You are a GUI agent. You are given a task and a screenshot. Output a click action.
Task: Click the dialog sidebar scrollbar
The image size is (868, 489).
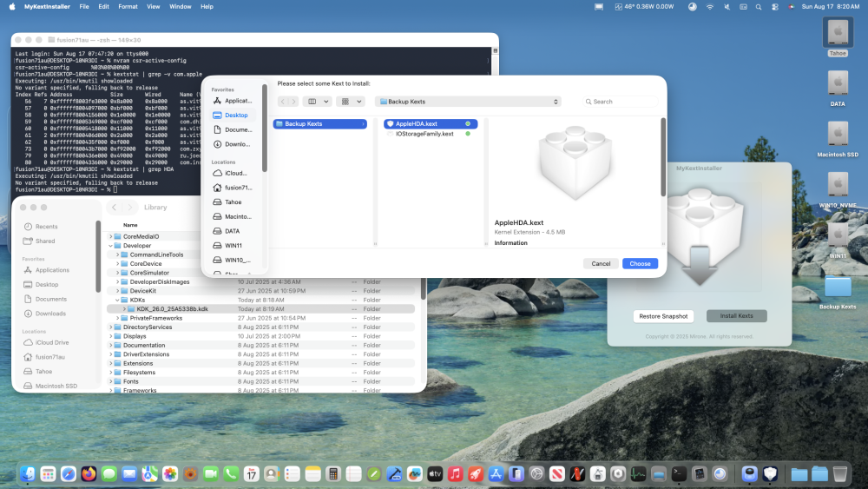(265, 129)
